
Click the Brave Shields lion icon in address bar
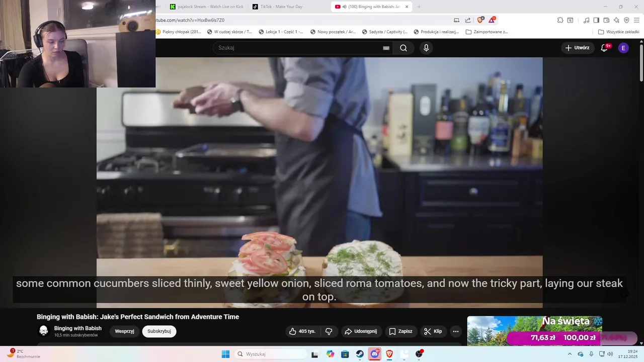[x=480, y=20]
